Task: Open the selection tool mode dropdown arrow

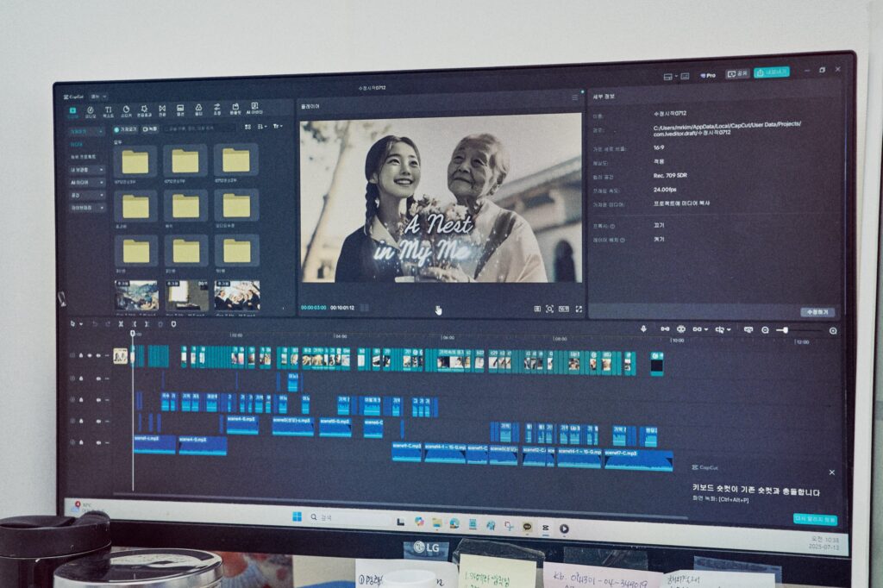Action: pos(81,324)
